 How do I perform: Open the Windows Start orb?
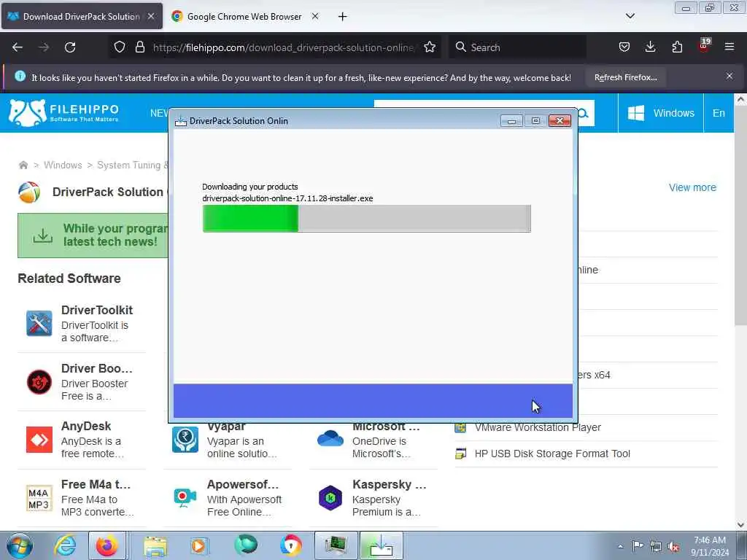[x=20, y=545]
